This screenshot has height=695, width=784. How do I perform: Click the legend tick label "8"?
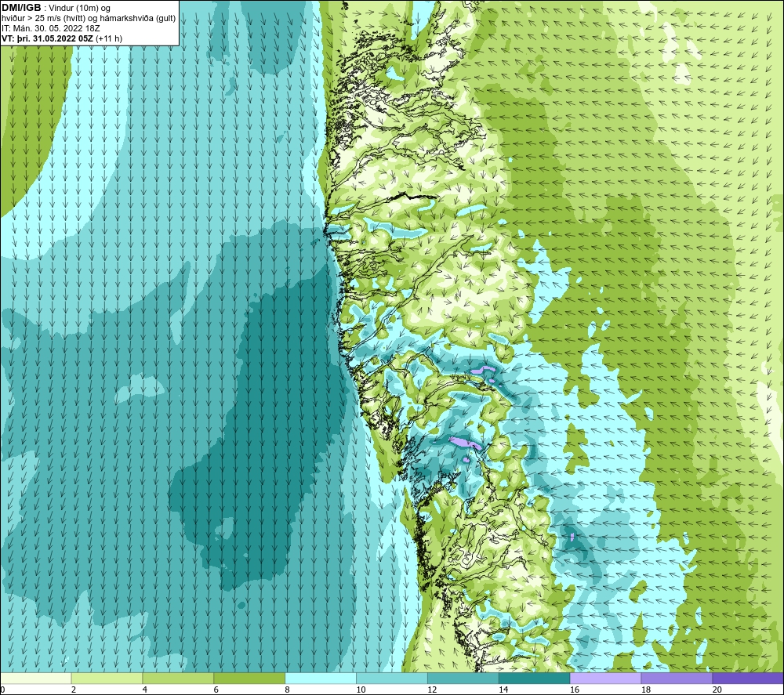coord(288,690)
